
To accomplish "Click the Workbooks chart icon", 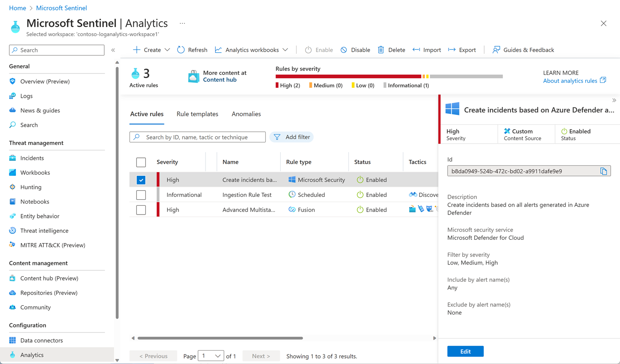I will [x=13, y=173].
